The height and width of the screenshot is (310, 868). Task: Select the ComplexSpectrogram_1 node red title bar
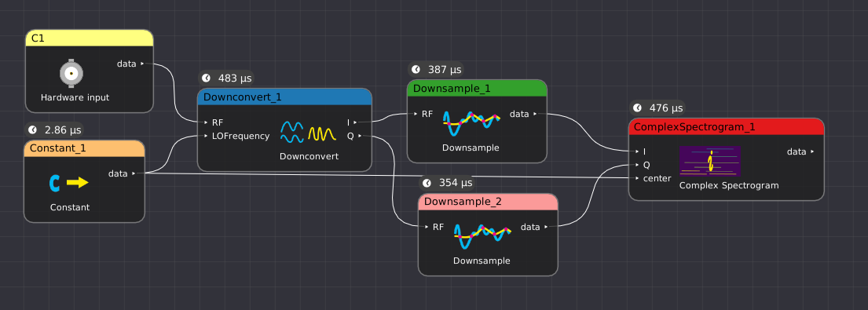point(727,126)
